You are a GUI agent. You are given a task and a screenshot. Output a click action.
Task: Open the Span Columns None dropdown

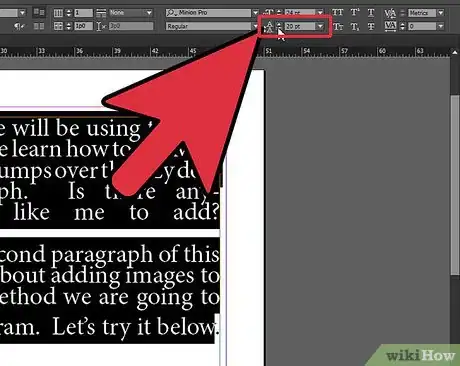point(149,13)
